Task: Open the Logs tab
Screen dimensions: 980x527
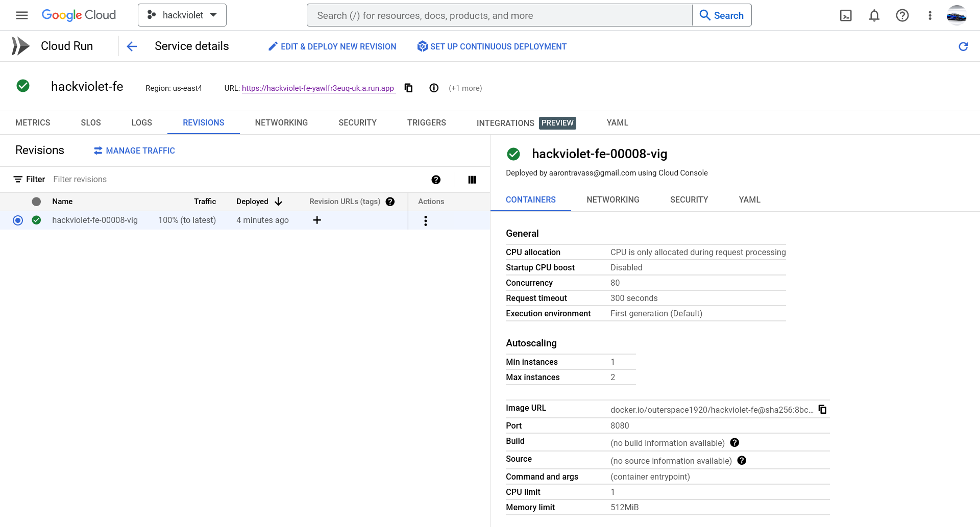Action: point(142,122)
